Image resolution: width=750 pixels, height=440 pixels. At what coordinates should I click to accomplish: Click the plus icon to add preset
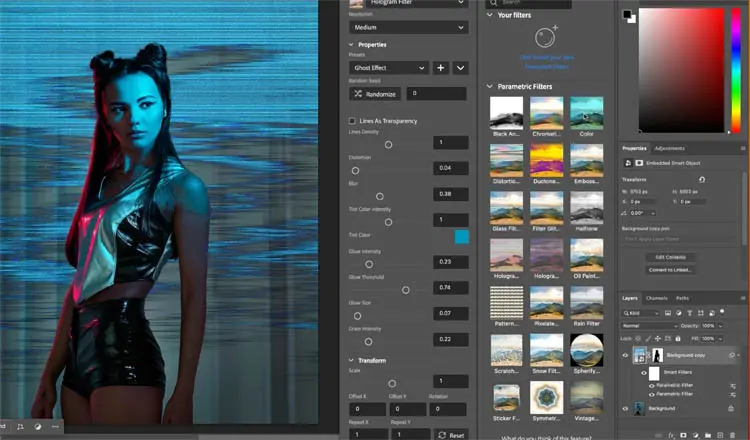[x=441, y=68]
